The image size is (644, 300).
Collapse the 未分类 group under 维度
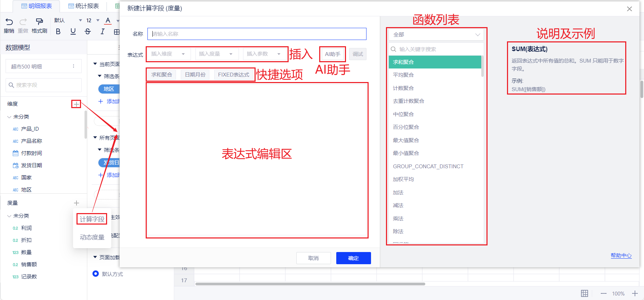pyautogui.click(x=9, y=117)
